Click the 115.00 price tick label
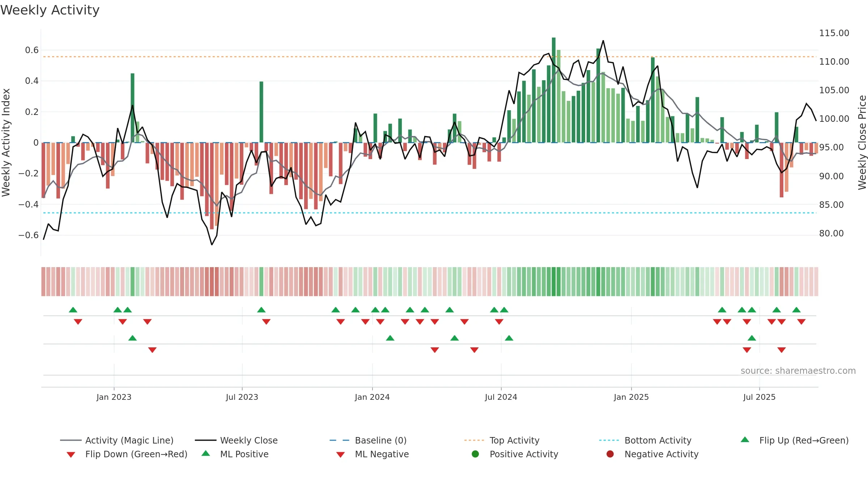The width and height of the screenshot is (868, 488). [834, 33]
